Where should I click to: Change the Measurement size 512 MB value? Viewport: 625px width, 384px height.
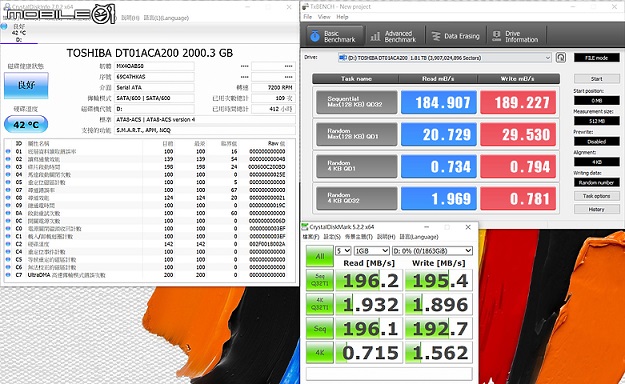[x=596, y=121]
